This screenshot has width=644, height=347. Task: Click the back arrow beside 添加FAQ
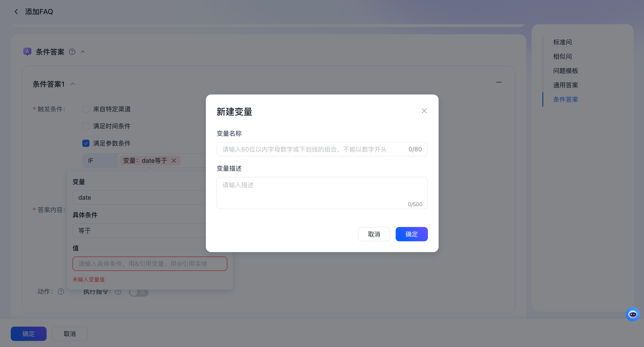pyautogui.click(x=16, y=11)
